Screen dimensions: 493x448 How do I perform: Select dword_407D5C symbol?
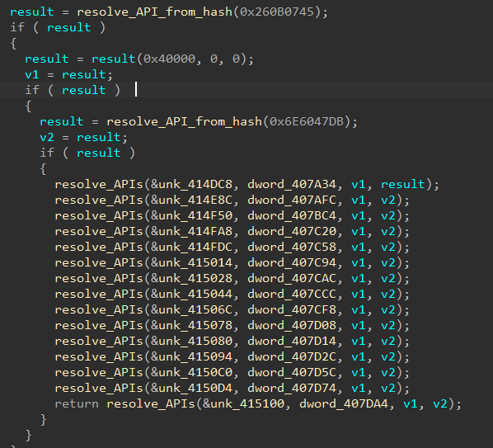[292, 372]
